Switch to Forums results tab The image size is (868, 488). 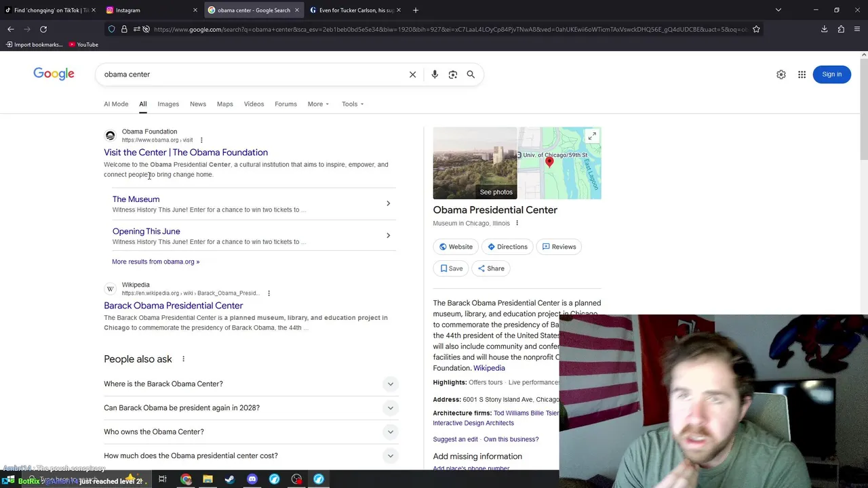[285, 104]
